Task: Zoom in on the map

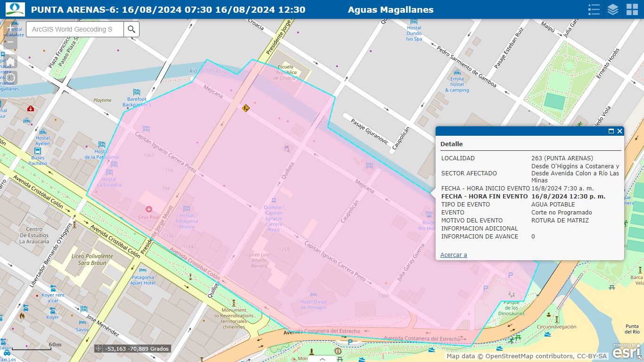Action: 10,27
